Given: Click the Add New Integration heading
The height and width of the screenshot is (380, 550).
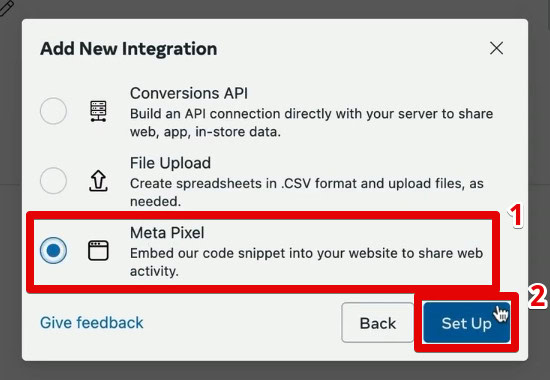Looking at the screenshot, I should (x=129, y=48).
